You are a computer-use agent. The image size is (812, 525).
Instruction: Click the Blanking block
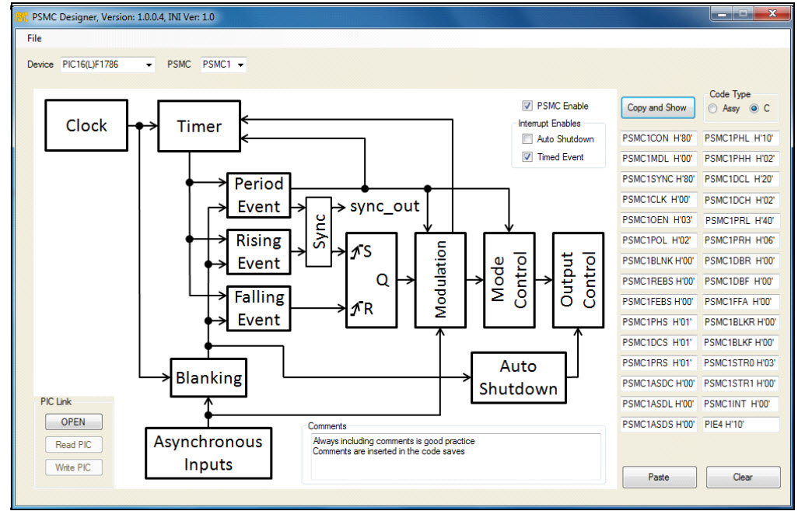[x=208, y=378]
